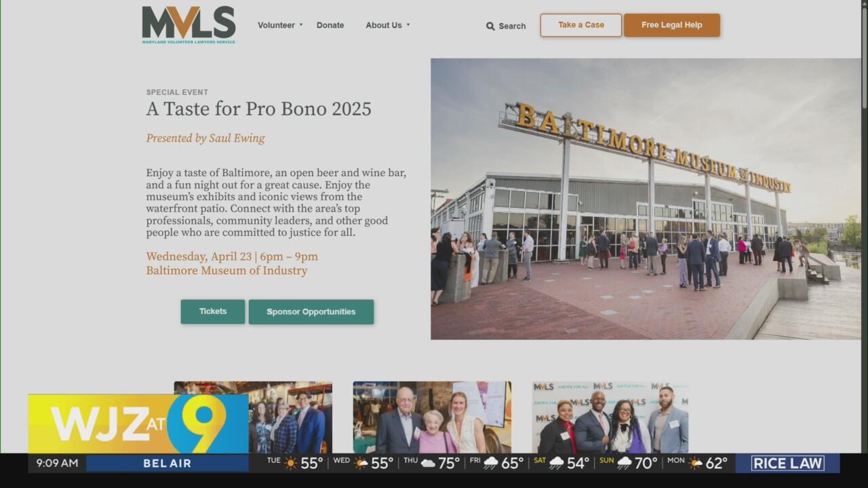This screenshot has height=488, width=868.
Task: Open the Volunteer menu
Action: click(276, 25)
